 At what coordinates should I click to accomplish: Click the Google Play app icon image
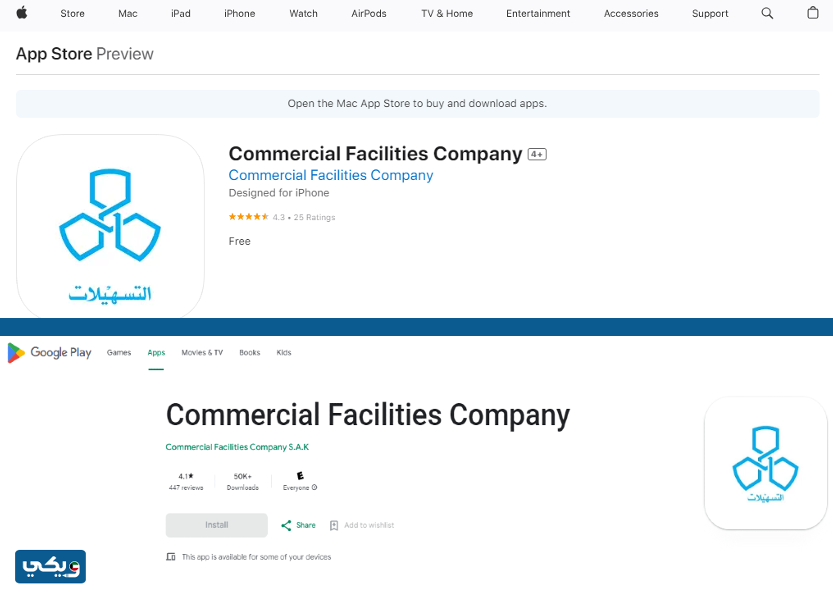point(766,462)
